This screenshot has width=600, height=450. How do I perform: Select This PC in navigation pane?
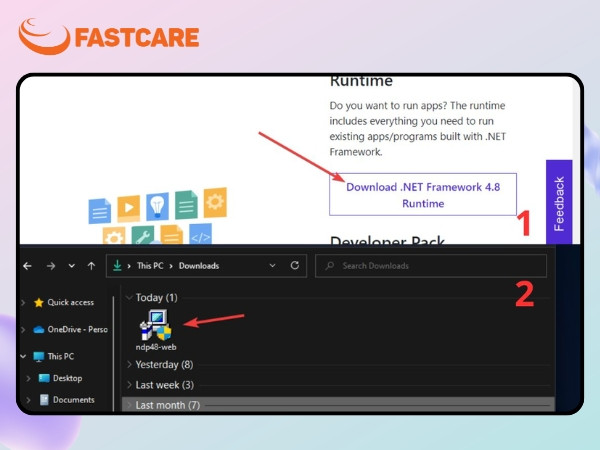[61, 356]
